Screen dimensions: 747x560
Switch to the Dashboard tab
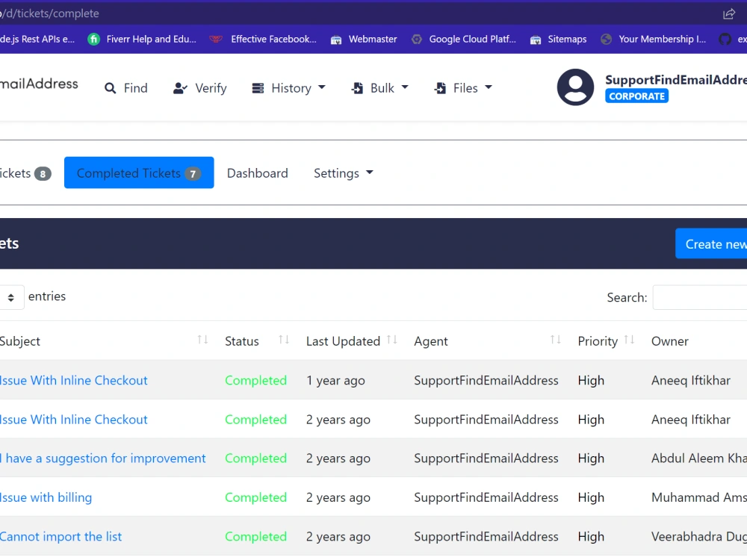coord(257,173)
